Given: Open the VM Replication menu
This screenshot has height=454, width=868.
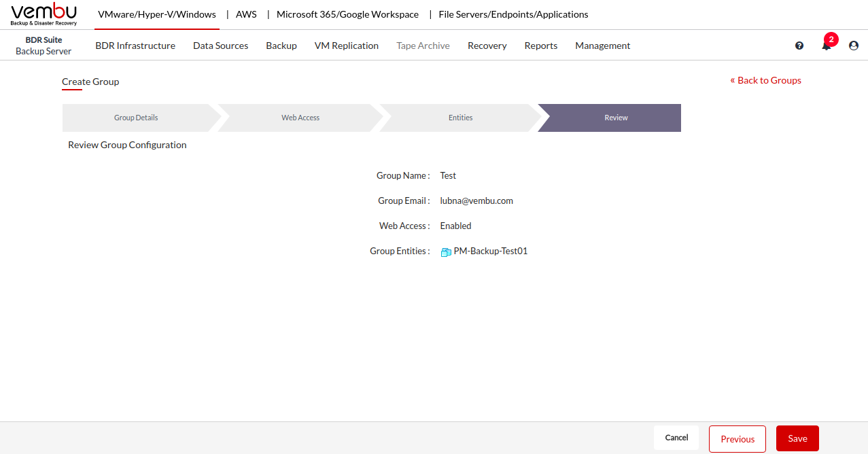Looking at the screenshot, I should [347, 46].
